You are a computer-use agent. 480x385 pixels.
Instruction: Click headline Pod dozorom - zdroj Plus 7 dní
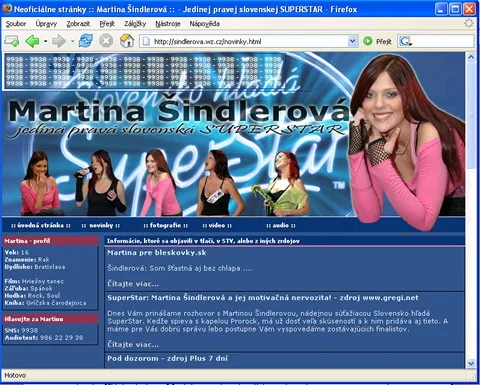tap(167, 358)
